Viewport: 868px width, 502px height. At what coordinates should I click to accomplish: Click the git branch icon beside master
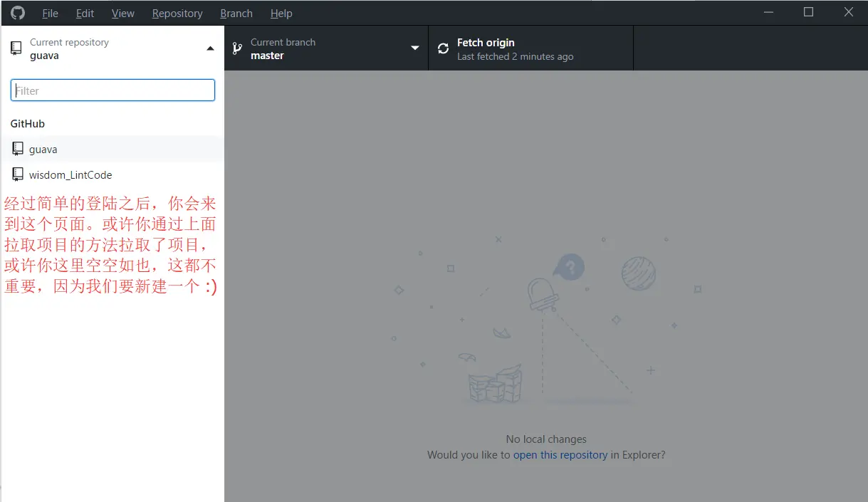click(x=237, y=48)
